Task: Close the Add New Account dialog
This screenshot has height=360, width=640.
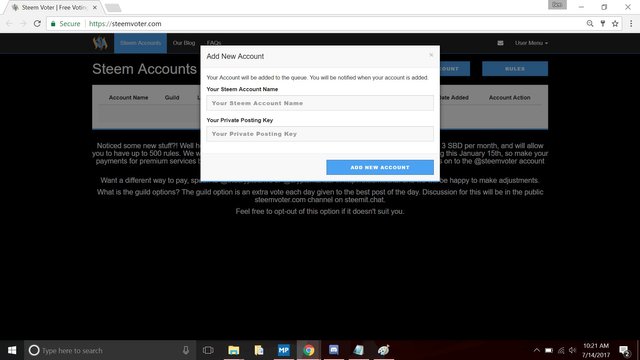Action: point(431,55)
